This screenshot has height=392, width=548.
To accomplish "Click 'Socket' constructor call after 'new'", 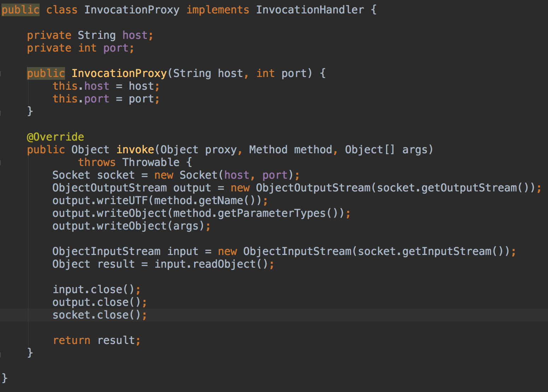I will click(x=199, y=175).
